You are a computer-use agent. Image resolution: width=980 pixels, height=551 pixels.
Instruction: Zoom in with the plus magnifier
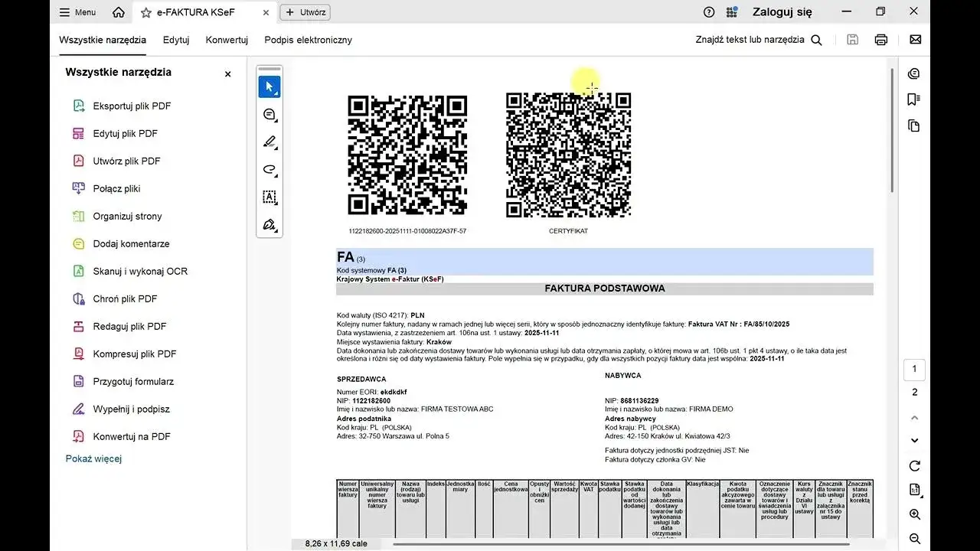tap(914, 514)
